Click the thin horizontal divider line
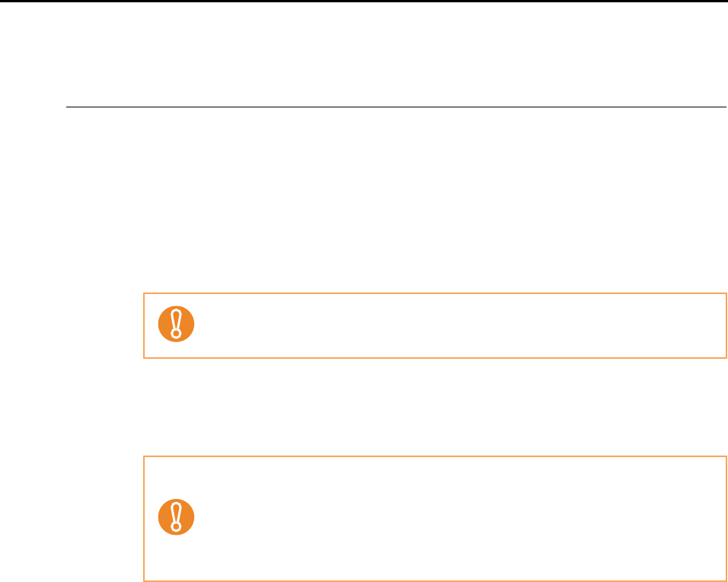 (396, 107)
